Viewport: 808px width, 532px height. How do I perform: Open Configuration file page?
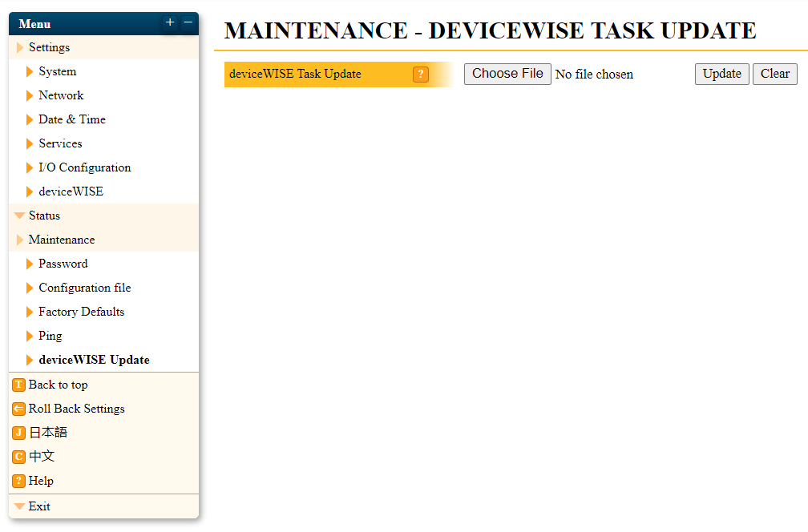click(x=84, y=288)
